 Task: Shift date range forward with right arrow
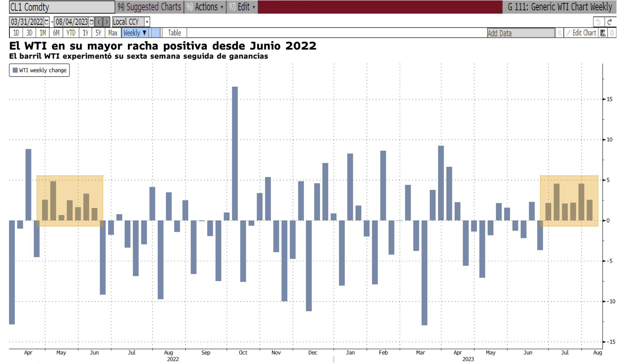[106, 22]
